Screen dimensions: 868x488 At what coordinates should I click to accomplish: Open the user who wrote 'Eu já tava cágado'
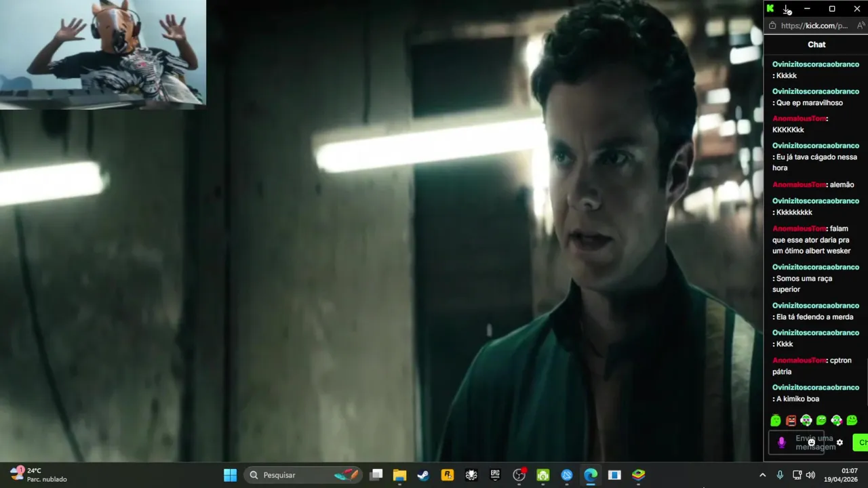(815, 146)
